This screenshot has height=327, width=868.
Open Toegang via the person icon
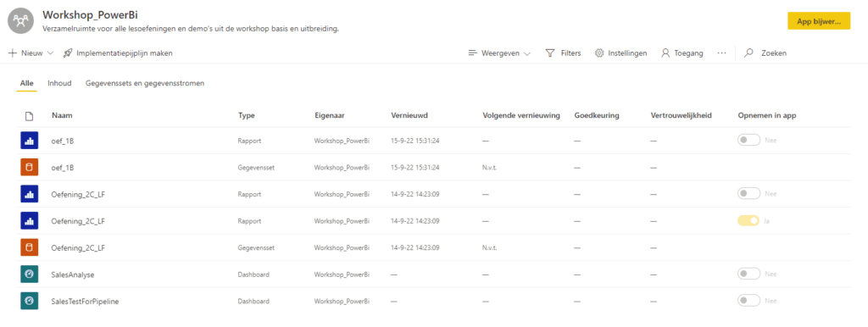(665, 53)
